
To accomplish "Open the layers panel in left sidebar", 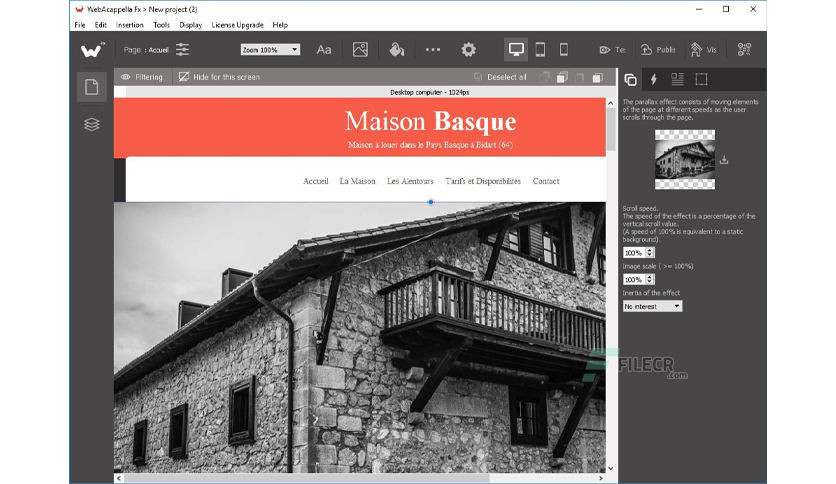I will (92, 124).
